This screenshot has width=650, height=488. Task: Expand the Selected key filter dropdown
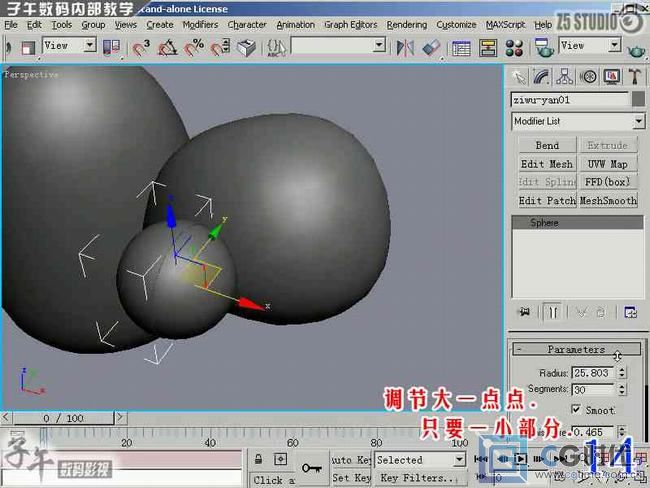click(459, 459)
